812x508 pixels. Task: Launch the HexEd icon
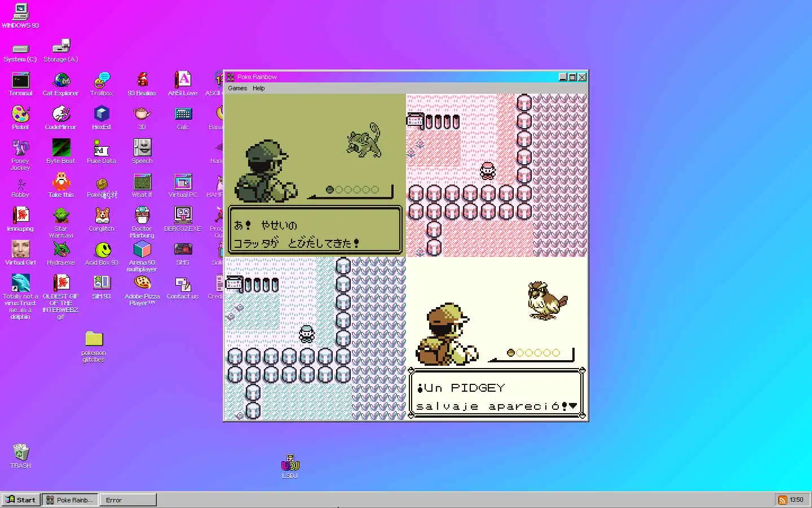pos(101,119)
